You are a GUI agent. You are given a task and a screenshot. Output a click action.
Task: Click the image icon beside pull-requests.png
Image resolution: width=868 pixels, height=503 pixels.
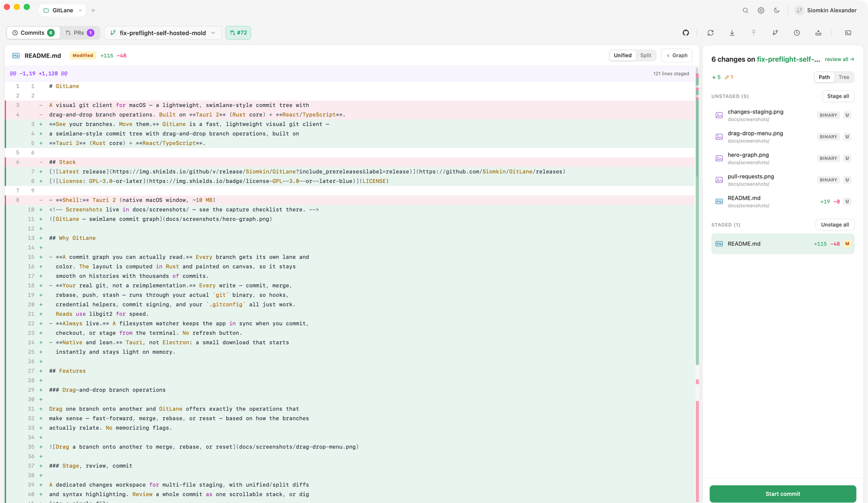[719, 180]
